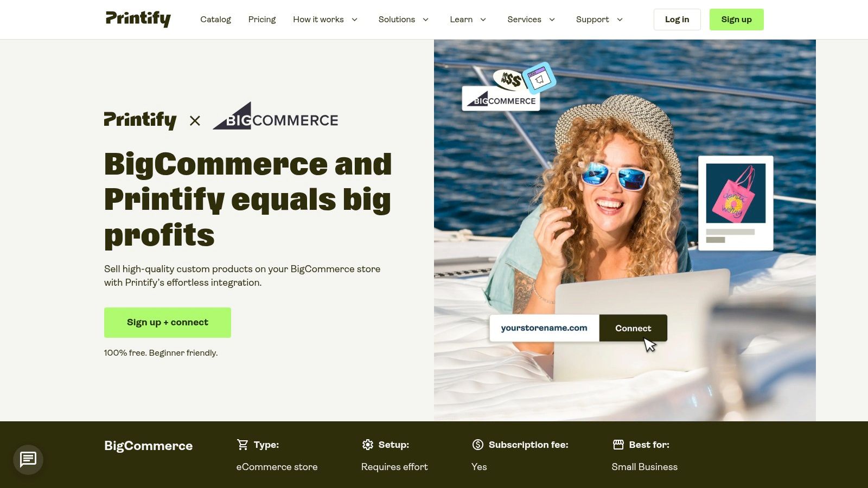The width and height of the screenshot is (868, 488).
Task: Click the dollar icon by Subscription fee
Action: tap(478, 445)
